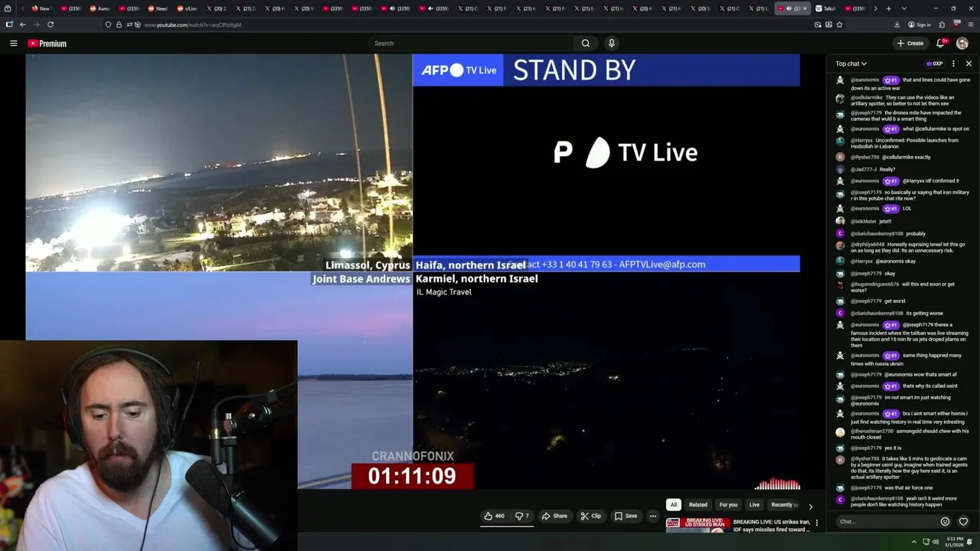Select the All filter chip
This screenshot has height=551, width=980.
(674, 505)
